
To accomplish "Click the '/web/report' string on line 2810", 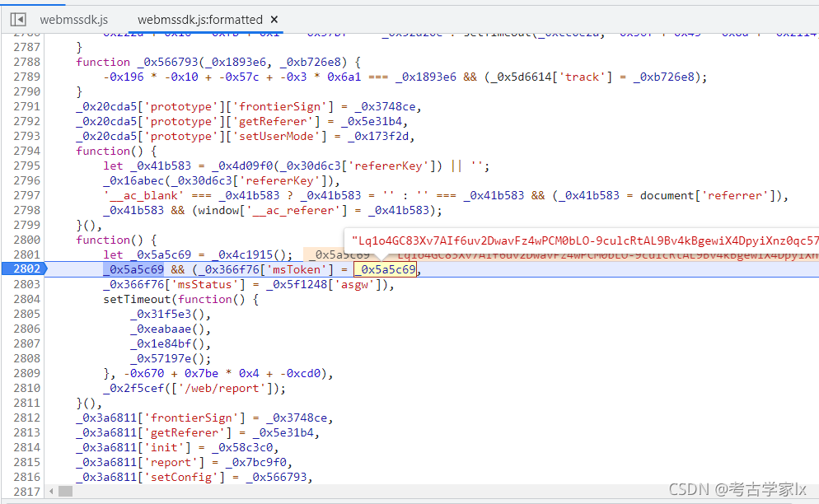I will [x=222, y=389].
